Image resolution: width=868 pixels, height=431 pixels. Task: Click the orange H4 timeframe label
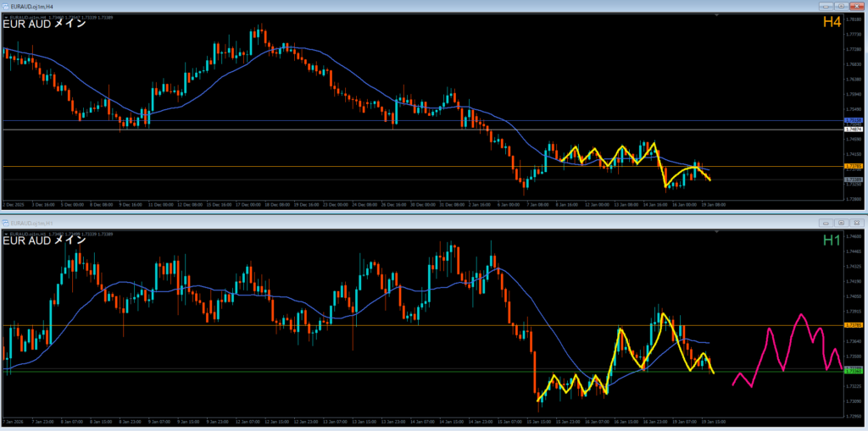[x=831, y=22]
